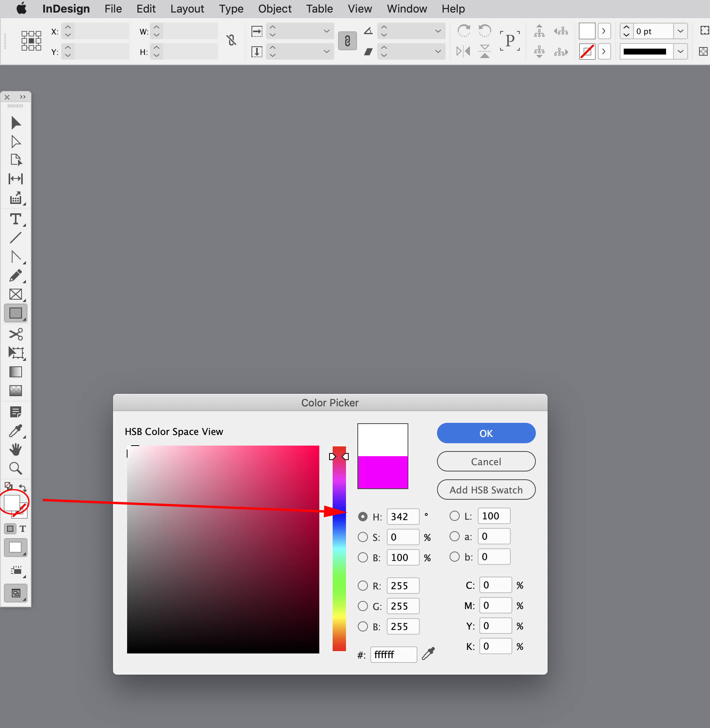The image size is (710, 728).
Task: Select the S radio button in Color Picker
Action: [362, 537]
